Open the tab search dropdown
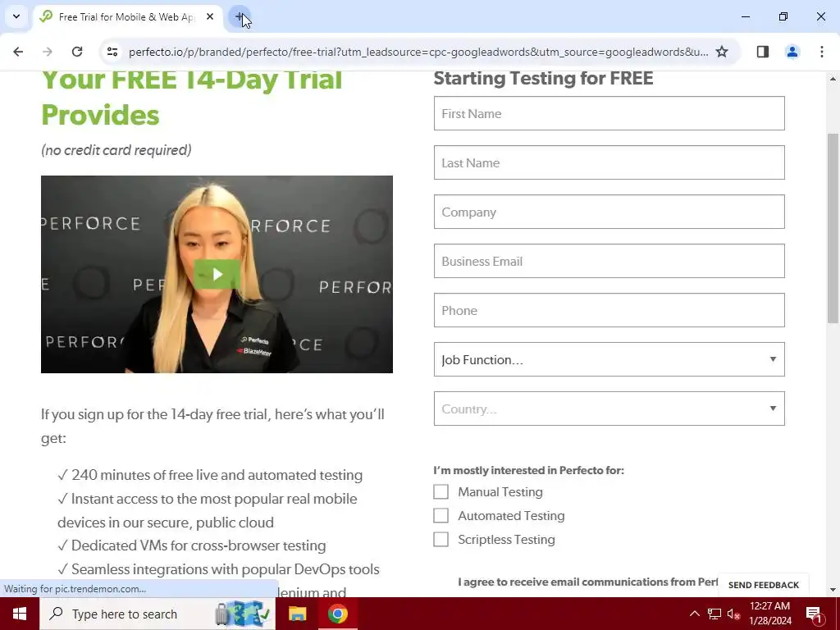This screenshot has width=840, height=630. tap(16, 16)
